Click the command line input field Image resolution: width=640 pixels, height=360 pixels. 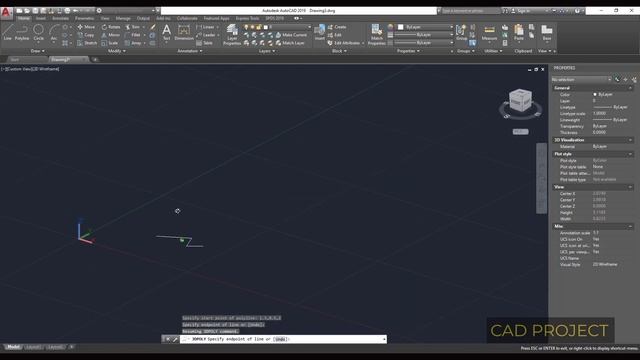(283, 339)
